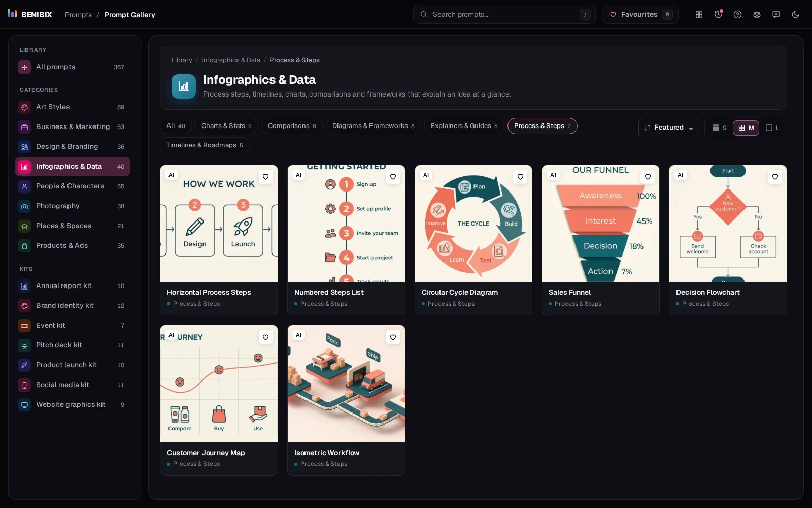Favourite the Circular Cycle Diagram card
Image resolution: width=812 pixels, height=508 pixels.
[520, 177]
